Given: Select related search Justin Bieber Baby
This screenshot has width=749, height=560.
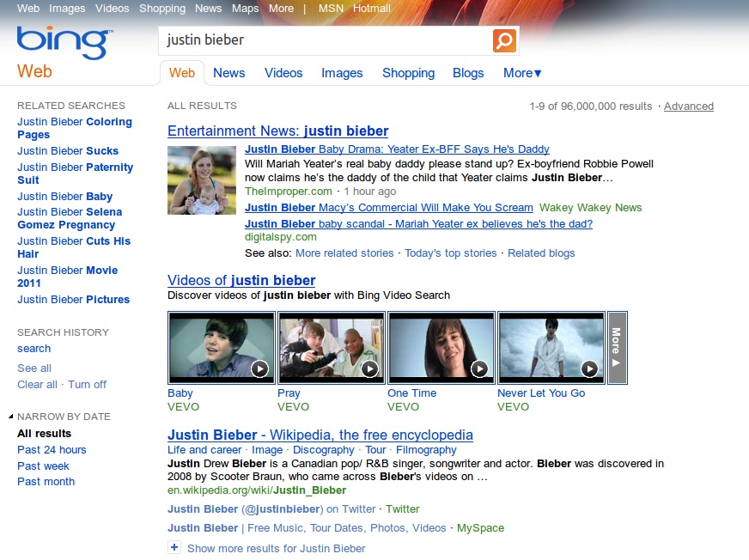Looking at the screenshot, I should [65, 197].
